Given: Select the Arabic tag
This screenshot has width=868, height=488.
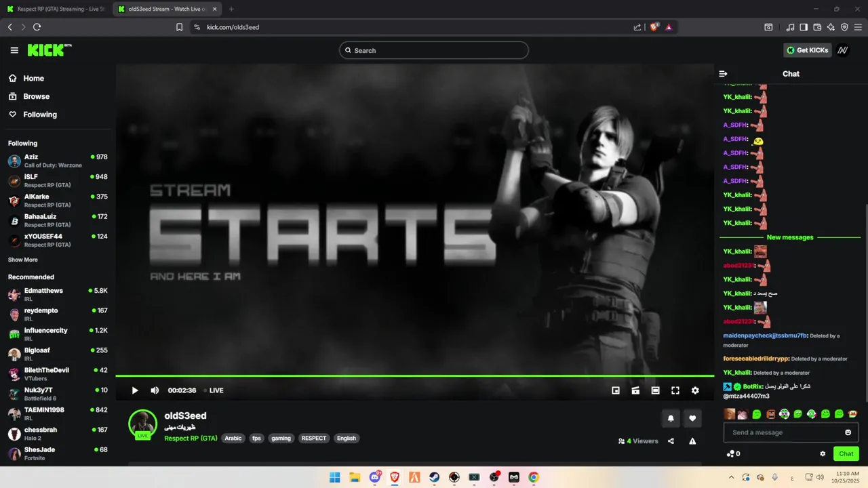Looking at the screenshot, I should (233, 439).
